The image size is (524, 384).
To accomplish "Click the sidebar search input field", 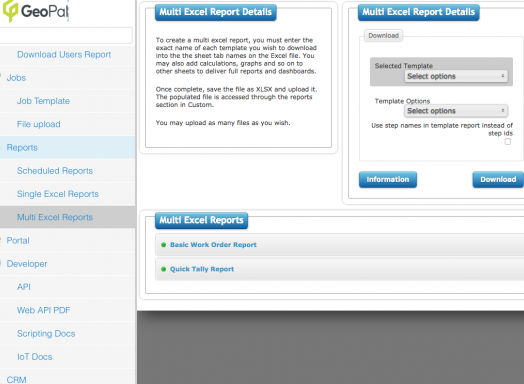I will [66, 35].
